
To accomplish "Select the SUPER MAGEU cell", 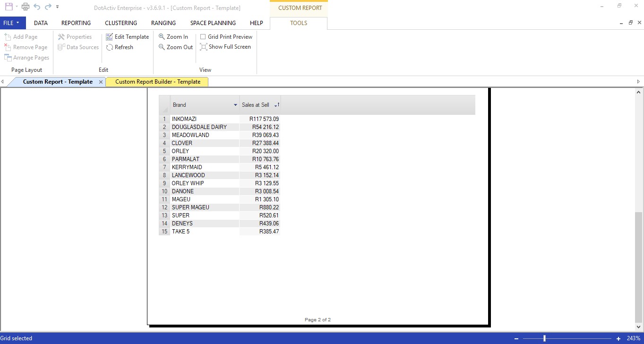I will [205, 207].
